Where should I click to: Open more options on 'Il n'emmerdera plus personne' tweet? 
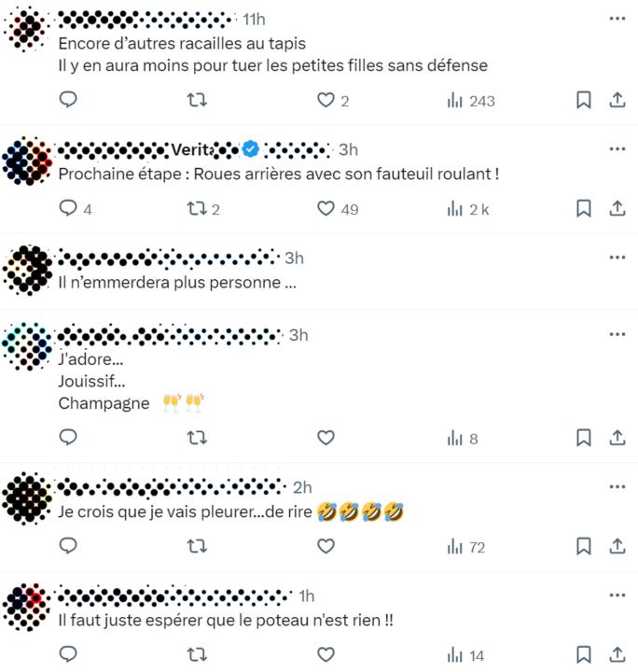pos(617,258)
